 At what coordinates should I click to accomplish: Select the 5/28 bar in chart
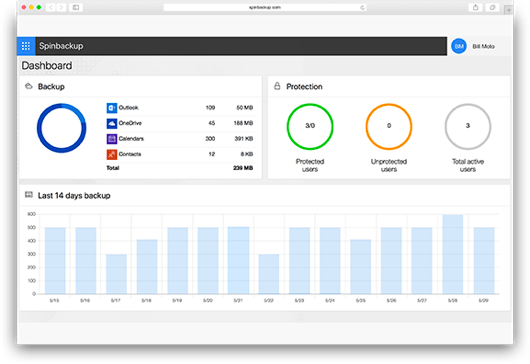[453, 254]
